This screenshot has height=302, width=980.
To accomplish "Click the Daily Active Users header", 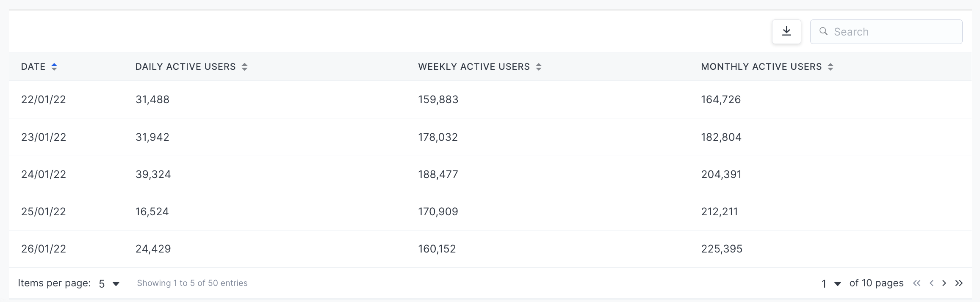I will 185,67.
